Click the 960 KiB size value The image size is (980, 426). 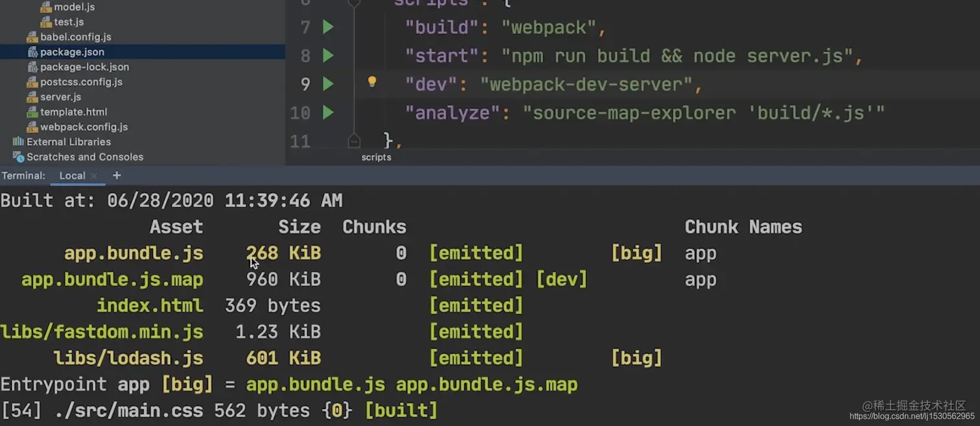(283, 279)
